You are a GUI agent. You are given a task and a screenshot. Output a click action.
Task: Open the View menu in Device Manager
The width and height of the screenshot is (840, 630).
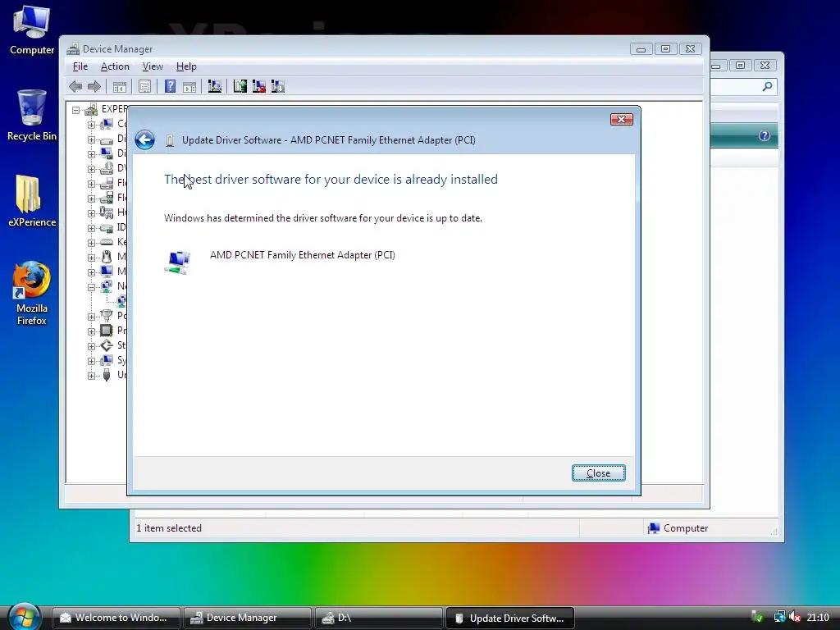(x=153, y=66)
